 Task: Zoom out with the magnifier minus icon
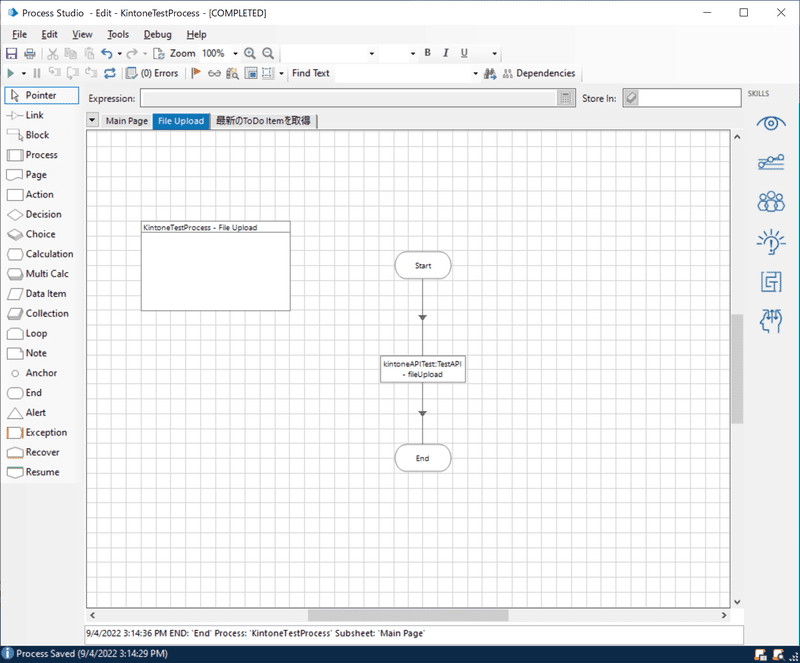tap(268, 53)
